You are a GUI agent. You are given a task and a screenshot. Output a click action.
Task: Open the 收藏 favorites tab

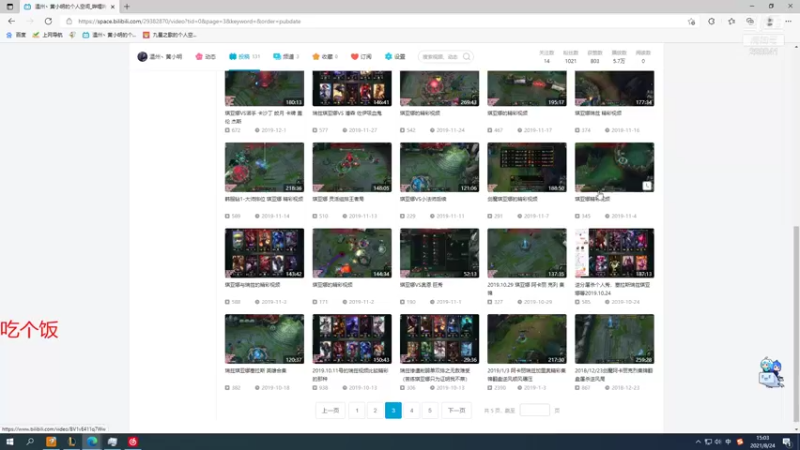(325, 57)
